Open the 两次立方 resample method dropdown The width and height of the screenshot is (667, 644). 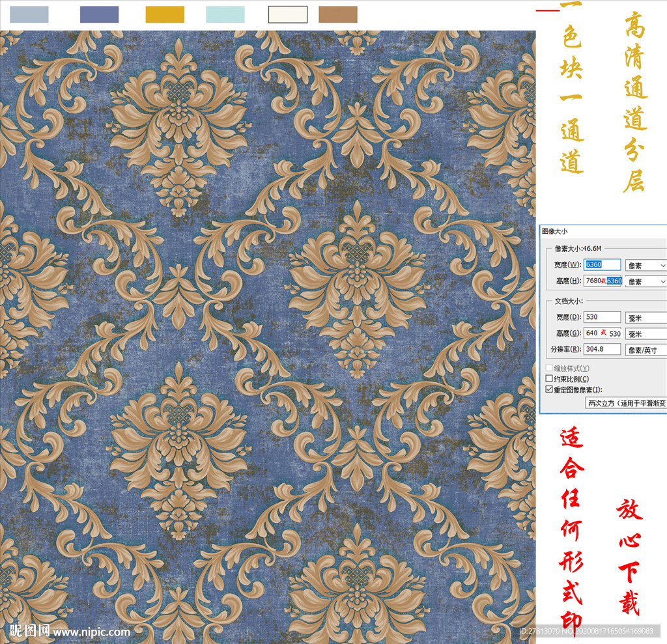[627, 403]
